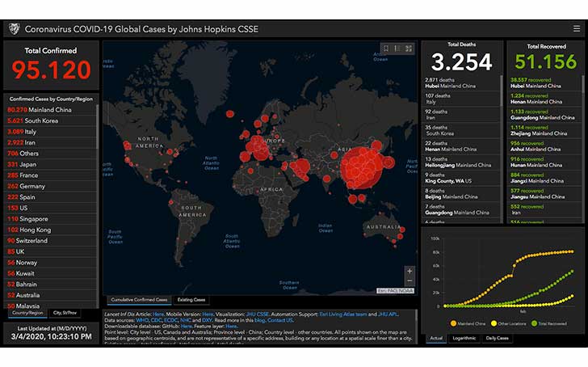This screenshot has height=367, width=588.
Task: Click the 552 recovered Iran row
Action: tap(544, 209)
